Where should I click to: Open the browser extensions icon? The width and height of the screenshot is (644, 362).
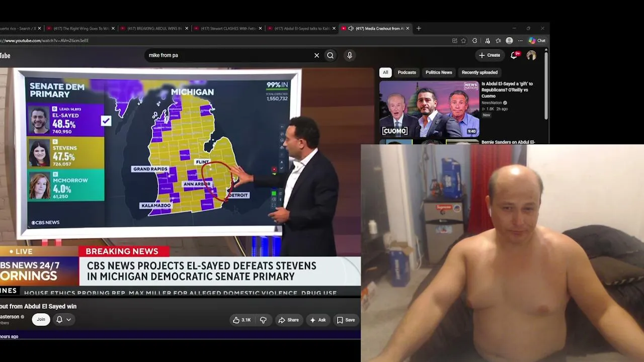click(474, 41)
